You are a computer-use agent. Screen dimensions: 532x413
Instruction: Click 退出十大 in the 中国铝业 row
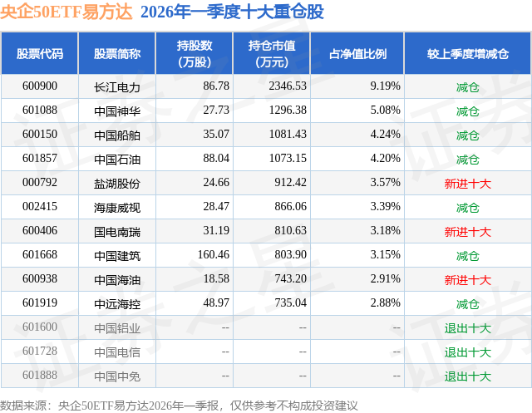click(468, 328)
